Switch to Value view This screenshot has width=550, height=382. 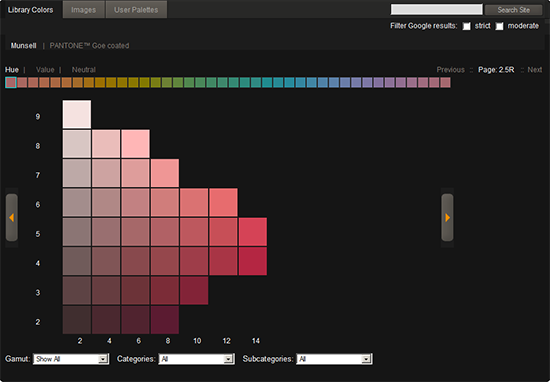click(45, 70)
